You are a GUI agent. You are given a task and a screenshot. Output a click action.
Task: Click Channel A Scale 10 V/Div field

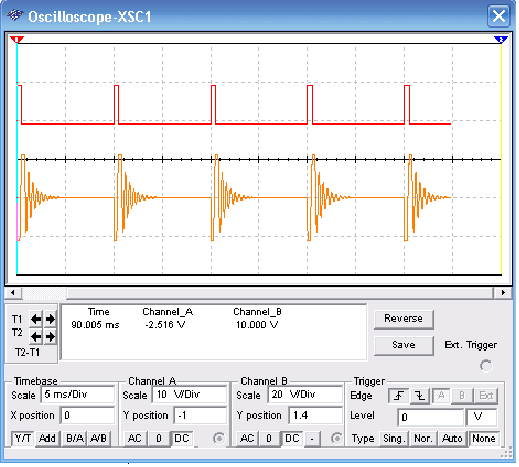(189, 394)
